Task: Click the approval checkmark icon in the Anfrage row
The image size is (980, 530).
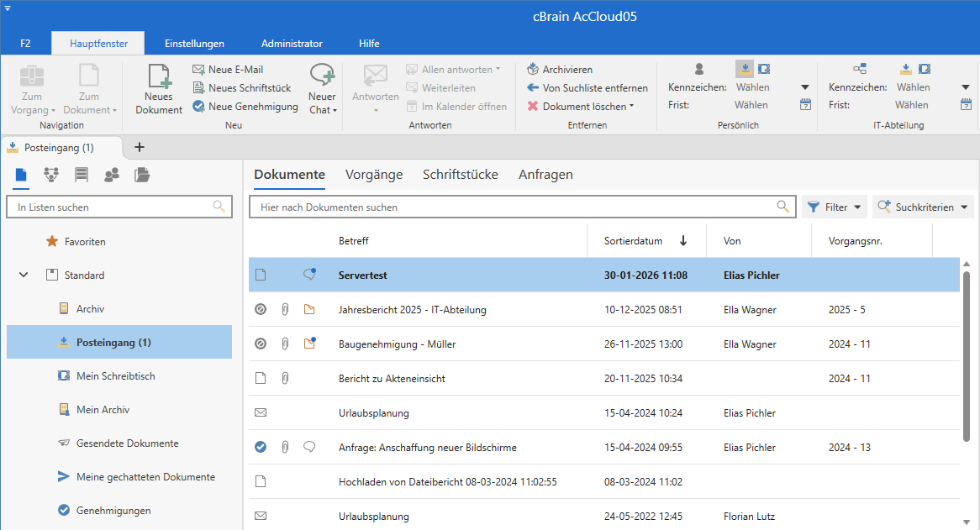Action: coord(261,447)
